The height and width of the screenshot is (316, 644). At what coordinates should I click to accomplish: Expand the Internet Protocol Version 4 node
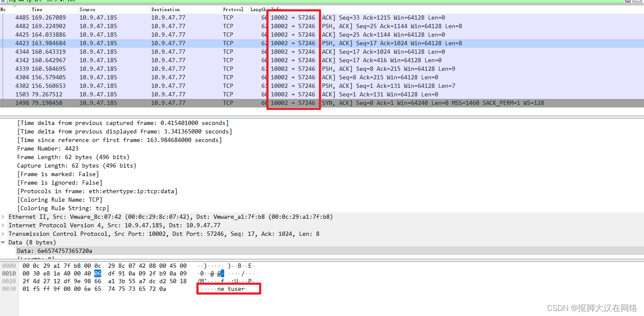4,225
